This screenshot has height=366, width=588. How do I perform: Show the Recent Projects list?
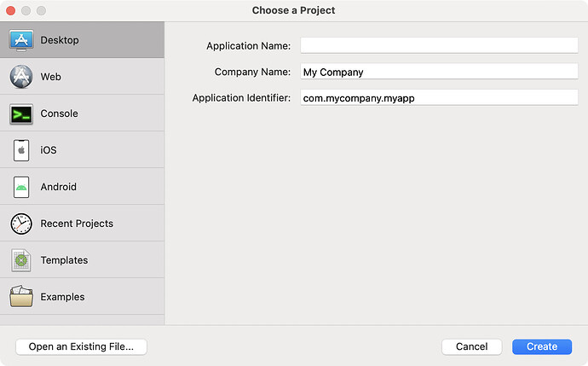click(77, 224)
